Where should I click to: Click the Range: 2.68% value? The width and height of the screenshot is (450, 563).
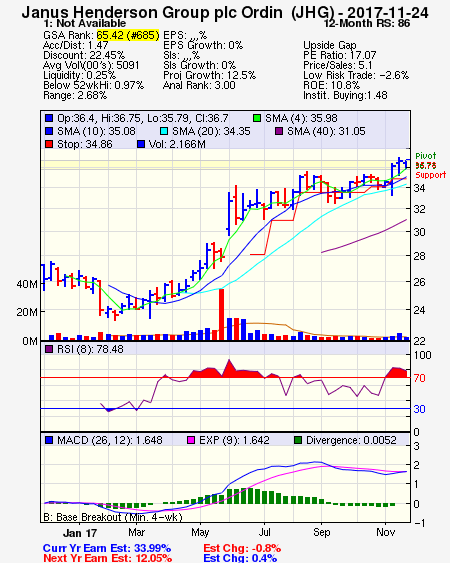click(x=75, y=96)
